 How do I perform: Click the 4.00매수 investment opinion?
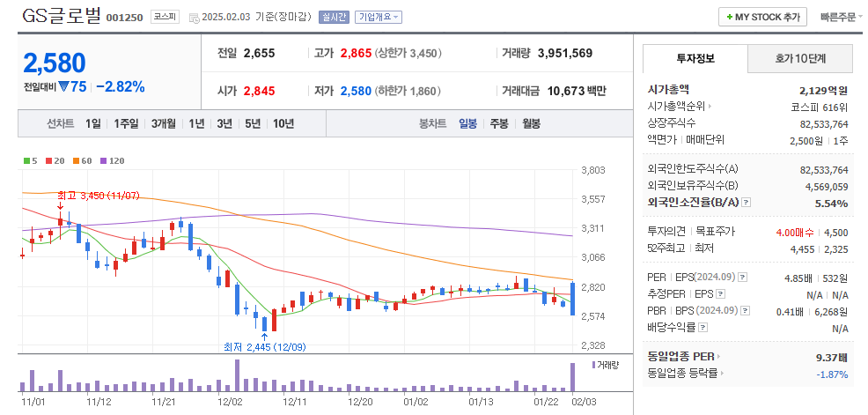tap(794, 233)
